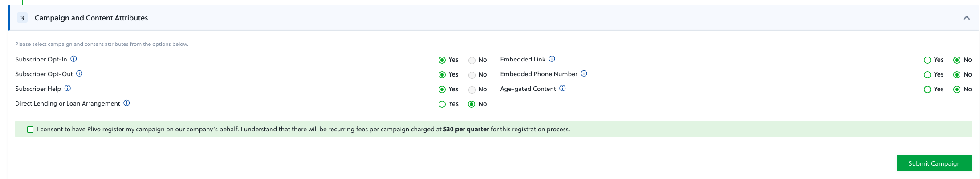
Task: Select No for Subscriber Opt-In
Action: pyautogui.click(x=472, y=60)
